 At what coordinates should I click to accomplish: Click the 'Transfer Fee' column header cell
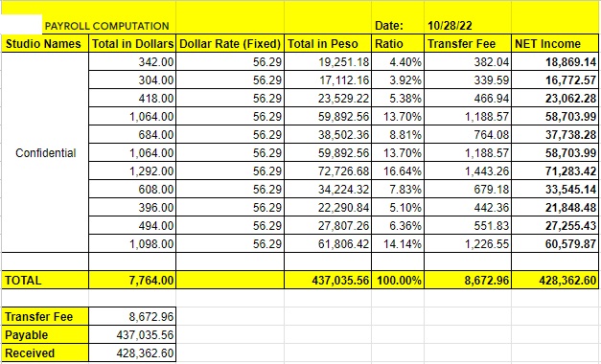click(x=468, y=43)
